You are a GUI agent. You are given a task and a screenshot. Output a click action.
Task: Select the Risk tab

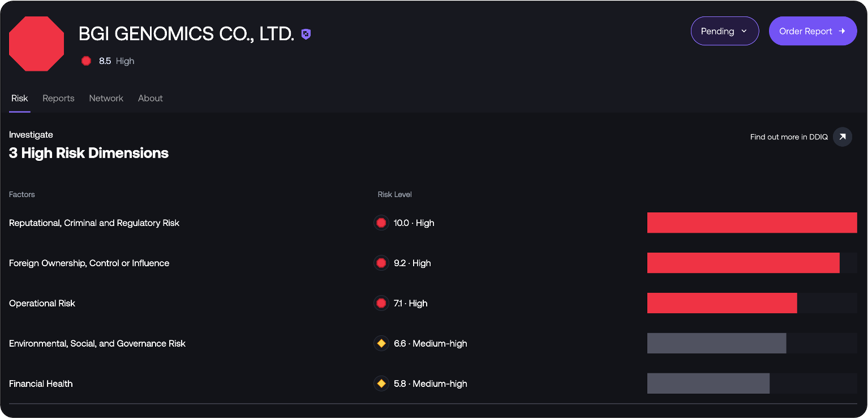tap(19, 99)
